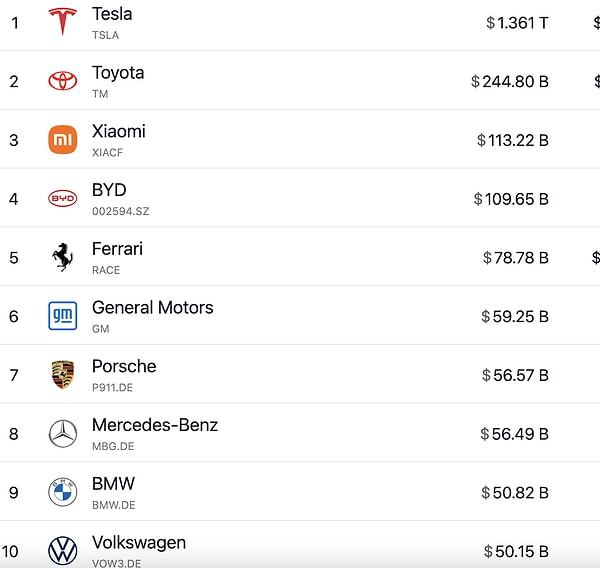This screenshot has width=600, height=568.
Task: Open the Xiaomi orange logo
Action: tap(63, 140)
